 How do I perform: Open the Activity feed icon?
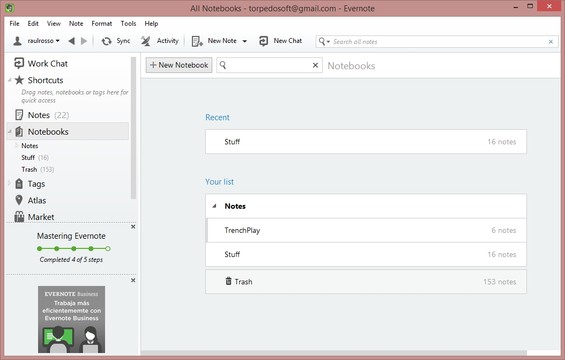[146, 41]
